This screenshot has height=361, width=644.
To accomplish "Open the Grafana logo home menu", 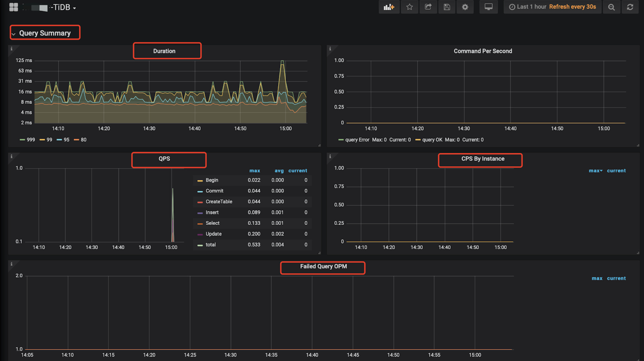I will (x=14, y=7).
